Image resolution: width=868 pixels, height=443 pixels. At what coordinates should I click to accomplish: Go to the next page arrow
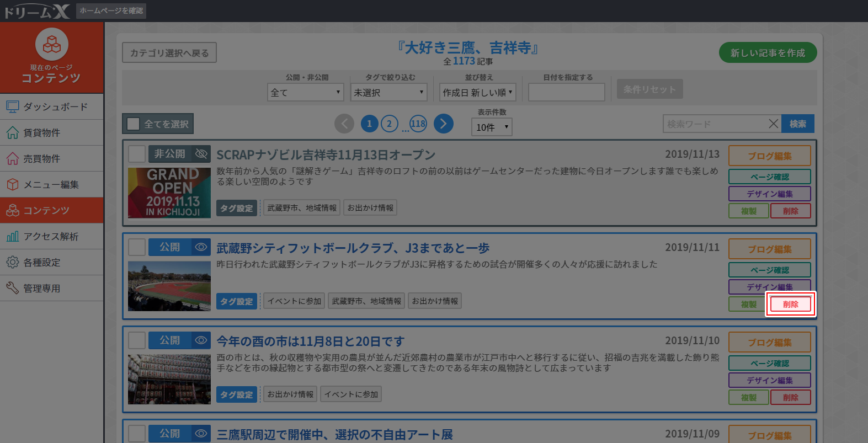coord(444,124)
